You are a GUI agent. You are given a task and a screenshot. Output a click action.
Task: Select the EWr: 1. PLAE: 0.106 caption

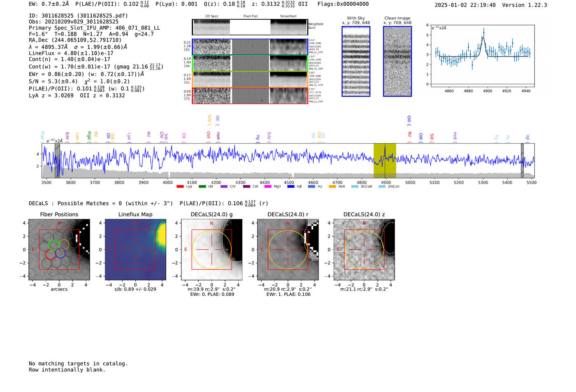288,295
